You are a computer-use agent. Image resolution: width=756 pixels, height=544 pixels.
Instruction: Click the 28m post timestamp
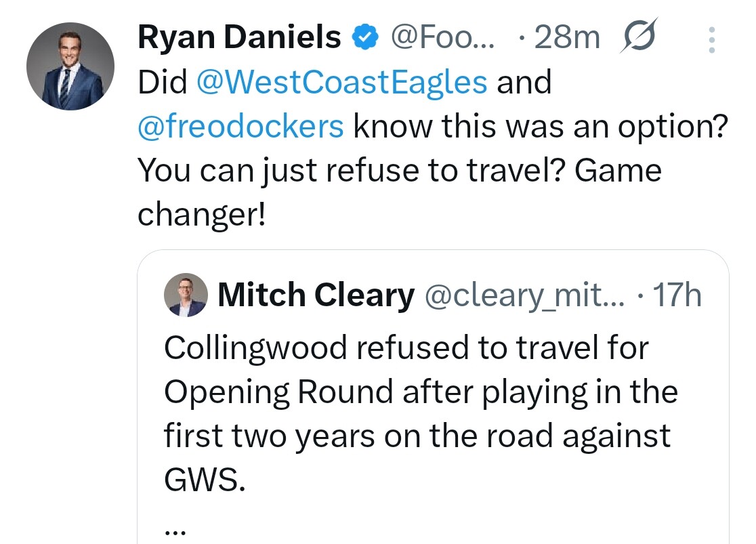[x=566, y=38]
